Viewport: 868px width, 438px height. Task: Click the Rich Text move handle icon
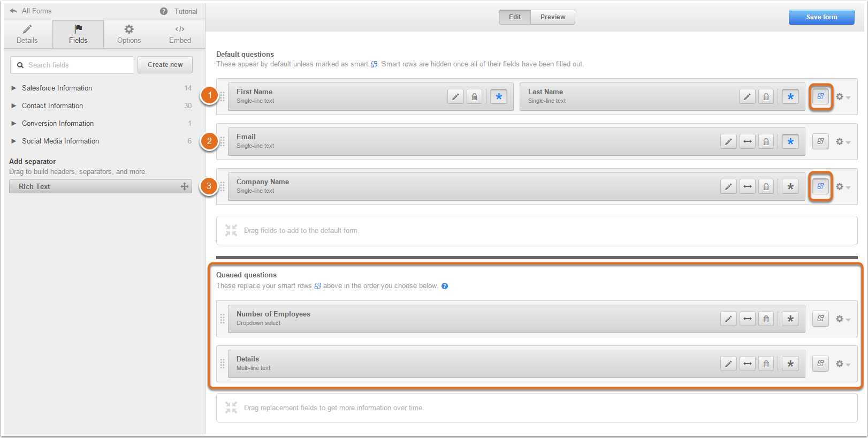click(185, 186)
